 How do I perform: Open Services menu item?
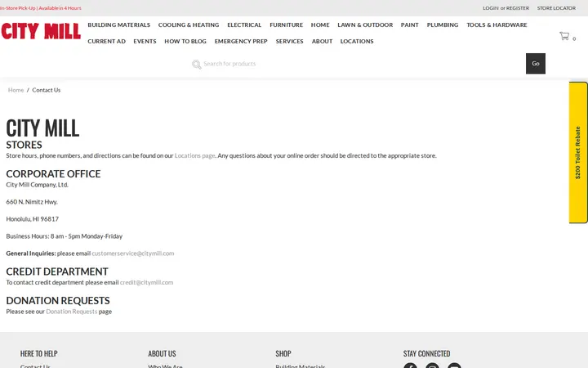tap(289, 42)
